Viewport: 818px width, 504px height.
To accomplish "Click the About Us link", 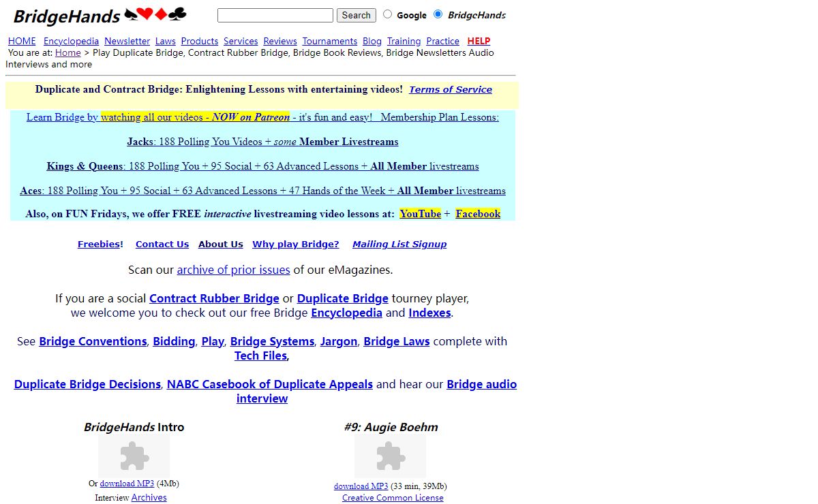I will click(x=221, y=244).
